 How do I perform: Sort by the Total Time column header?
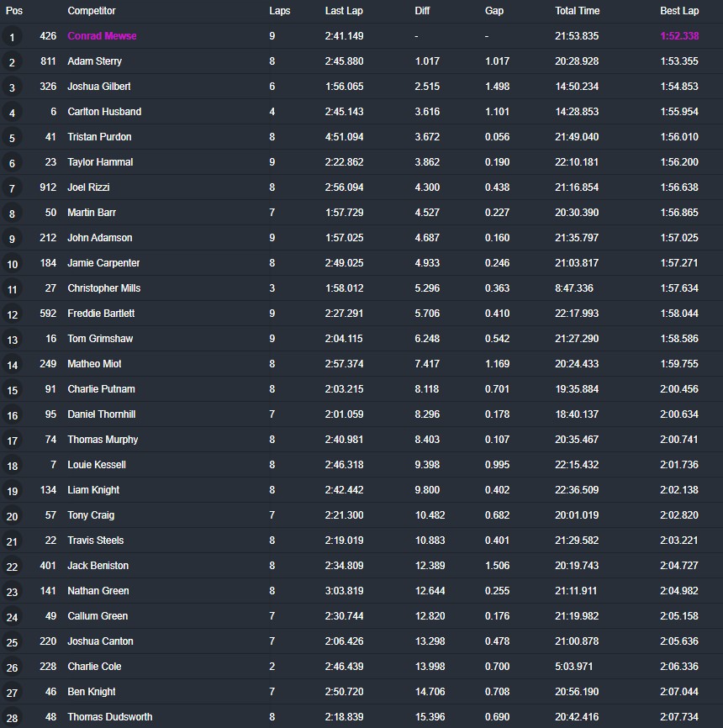click(577, 11)
